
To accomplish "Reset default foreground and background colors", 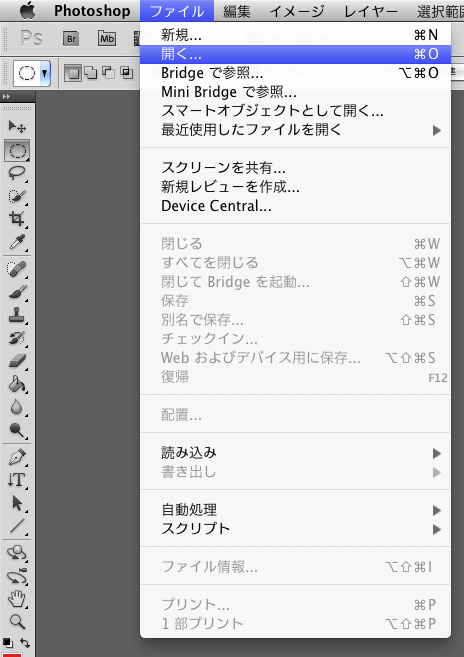I will [7, 642].
